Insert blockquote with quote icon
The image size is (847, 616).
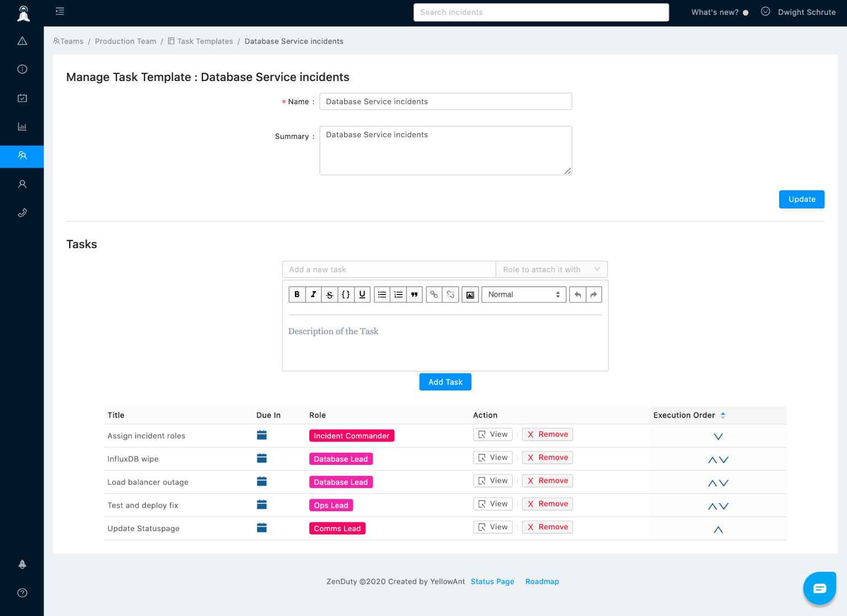414,294
